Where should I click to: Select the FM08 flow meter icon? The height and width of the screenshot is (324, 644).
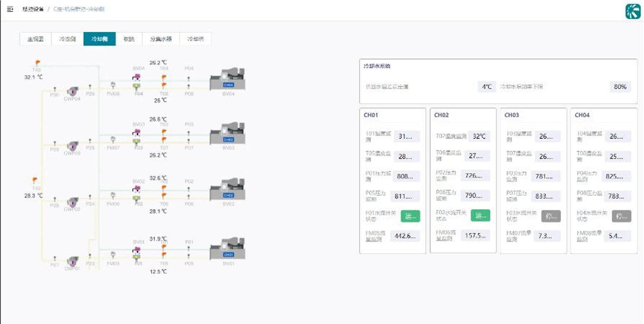coord(113,85)
